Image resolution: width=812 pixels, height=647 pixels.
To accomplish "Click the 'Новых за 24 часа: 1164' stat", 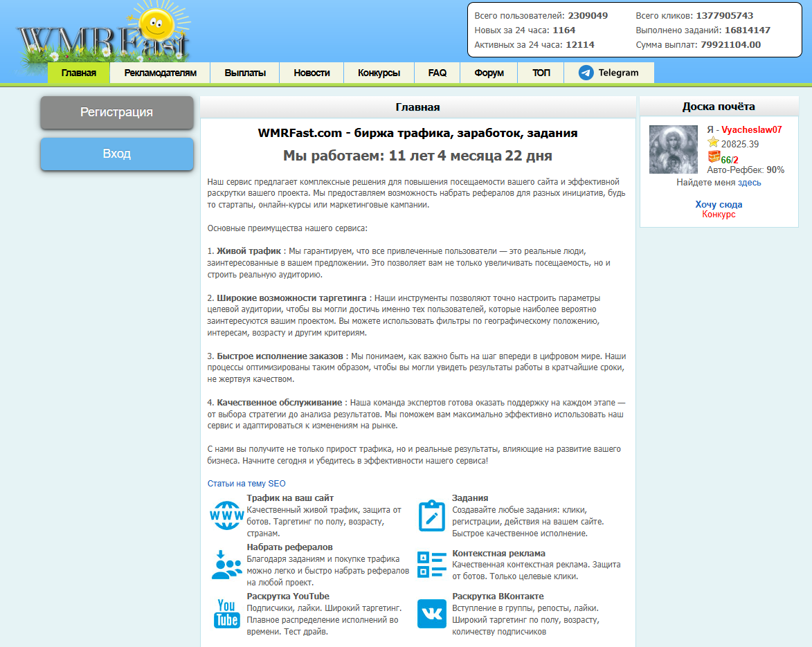I will click(525, 30).
